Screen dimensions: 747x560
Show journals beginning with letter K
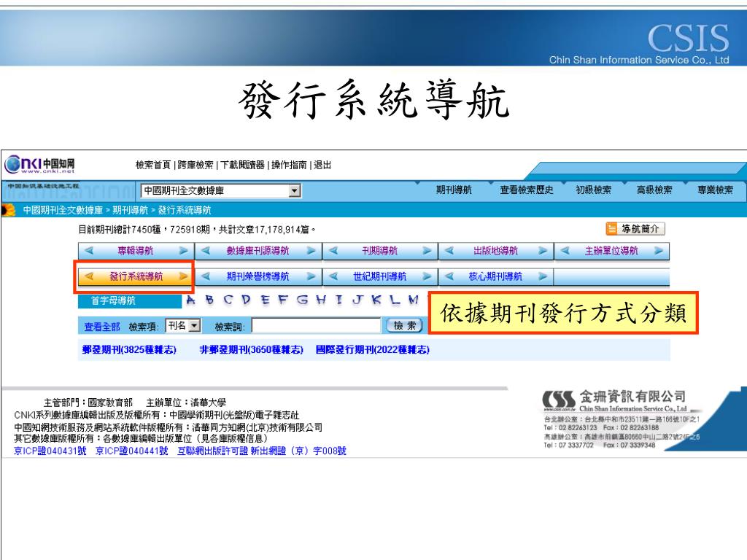pos(376,300)
